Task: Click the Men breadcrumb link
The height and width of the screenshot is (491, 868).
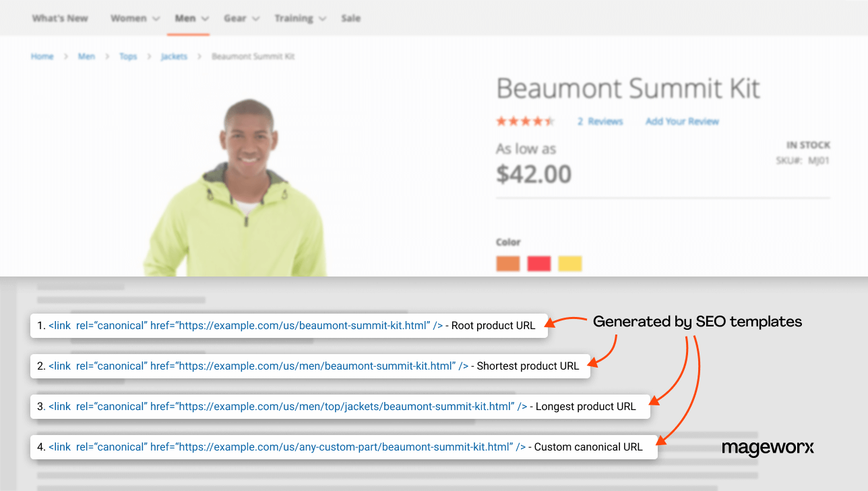Action: 86,56
